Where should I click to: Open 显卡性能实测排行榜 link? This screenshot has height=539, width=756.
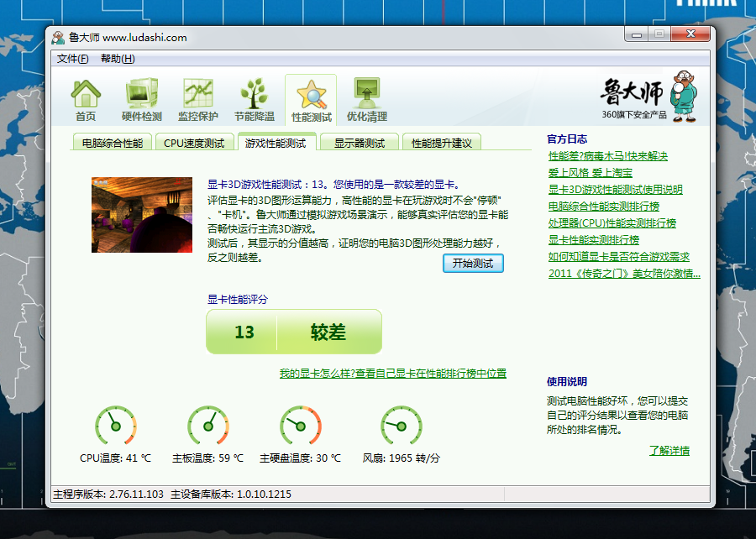tap(594, 240)
